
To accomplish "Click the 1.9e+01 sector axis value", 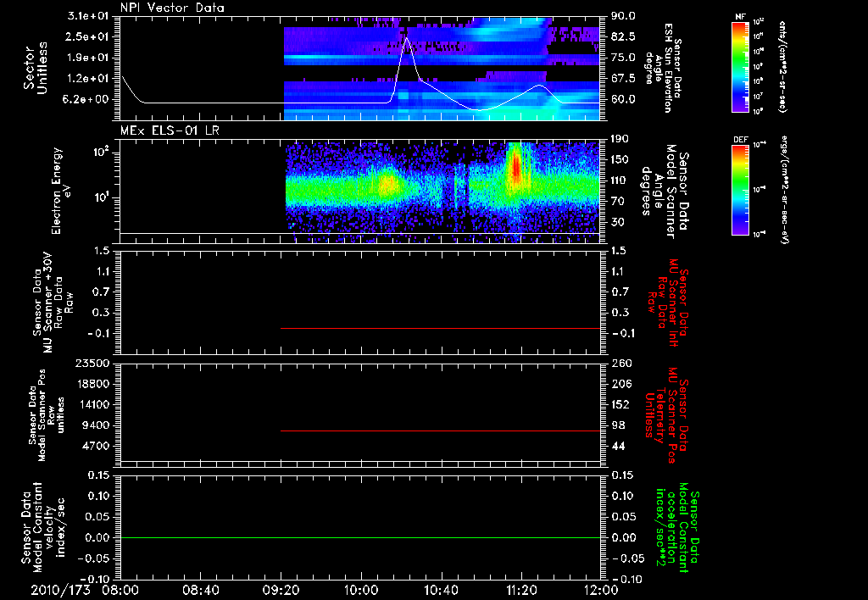I will pyautogui.click(x=88, y=58).
